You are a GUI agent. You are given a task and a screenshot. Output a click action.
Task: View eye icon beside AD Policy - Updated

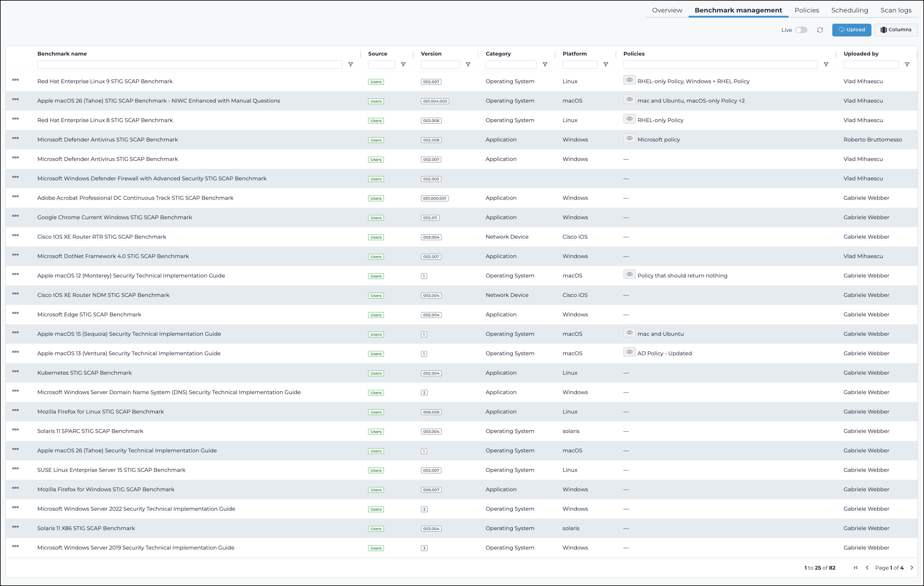click(629, 352)
